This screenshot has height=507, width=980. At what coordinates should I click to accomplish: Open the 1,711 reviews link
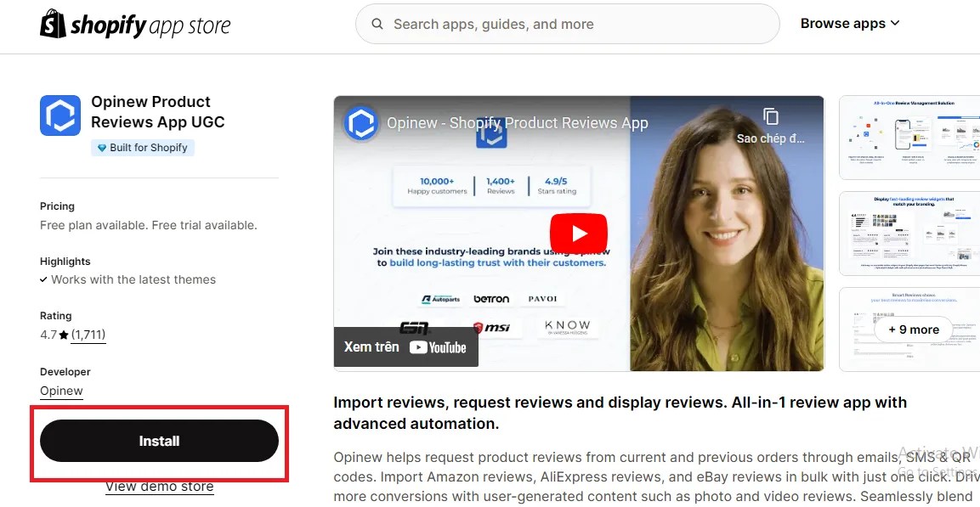[88, 334]
